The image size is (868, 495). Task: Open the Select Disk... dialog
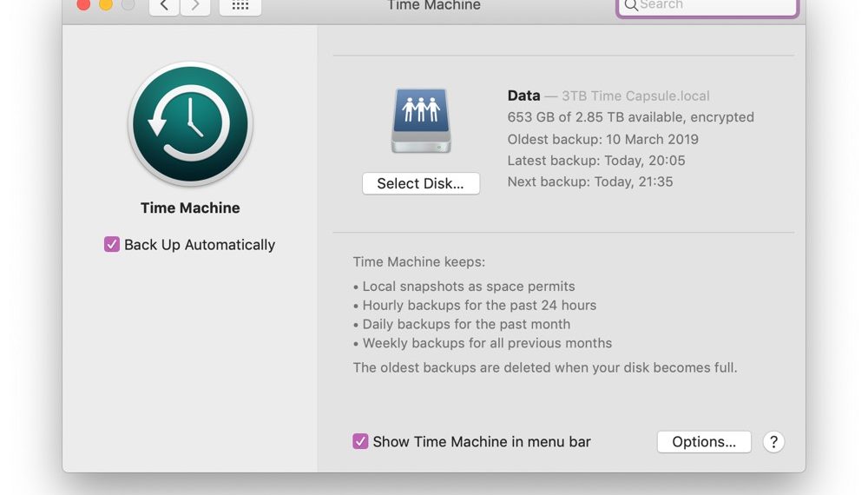[x=421, y=183]
